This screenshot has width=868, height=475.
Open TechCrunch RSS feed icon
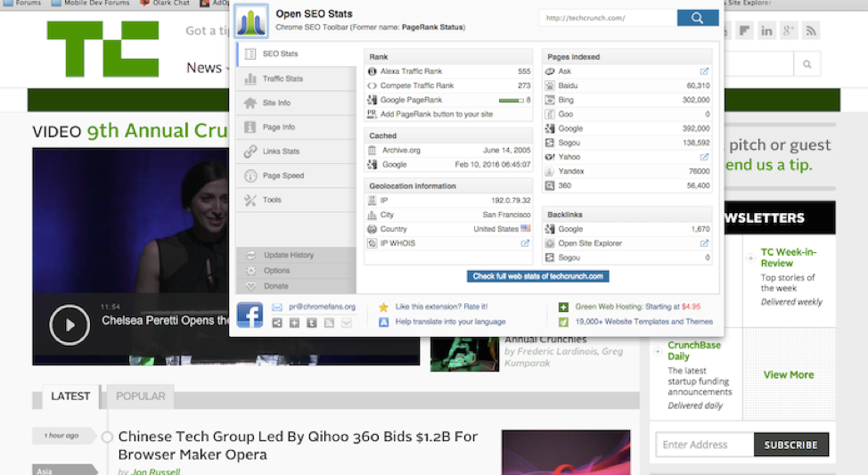click(x=810, y=31)
